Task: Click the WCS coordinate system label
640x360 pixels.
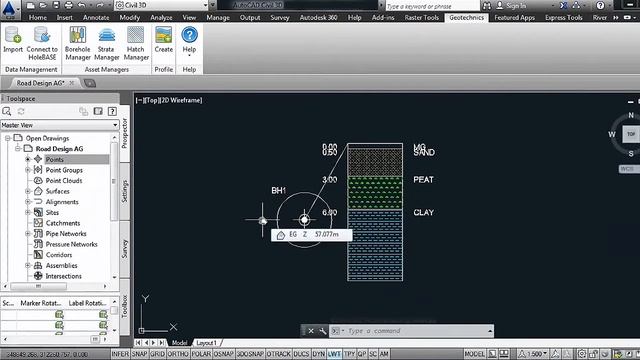Action: click(627, 169)
